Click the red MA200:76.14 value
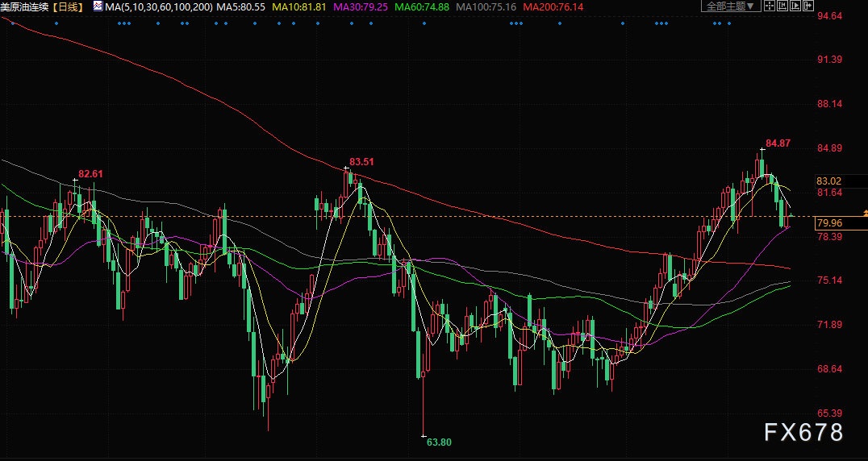This screenshot has width=868, height=461. [x=553, y=7]
